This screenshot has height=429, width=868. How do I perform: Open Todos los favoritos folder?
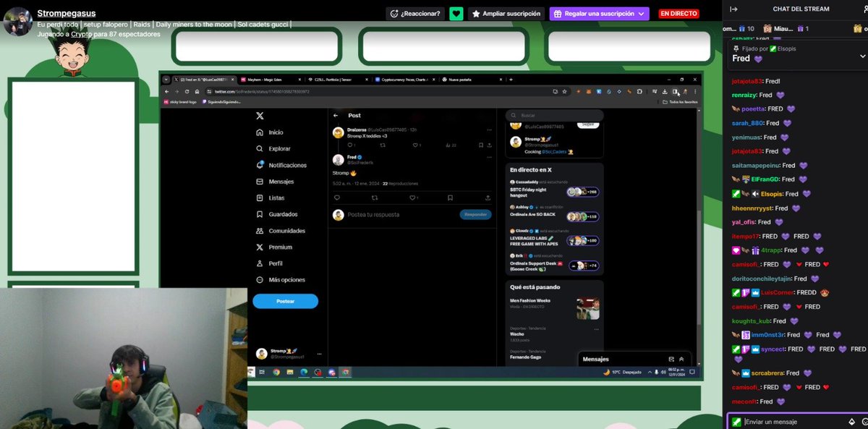[x=681, y=102]
